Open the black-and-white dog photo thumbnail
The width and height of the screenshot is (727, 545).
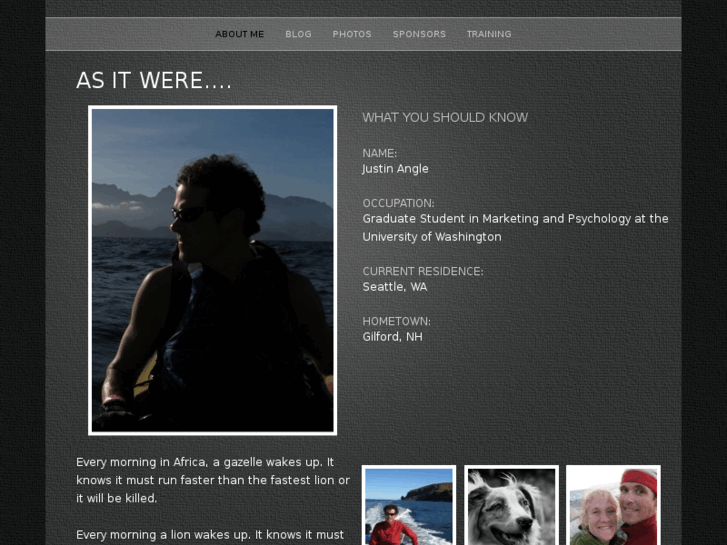[x=511, y=505]
